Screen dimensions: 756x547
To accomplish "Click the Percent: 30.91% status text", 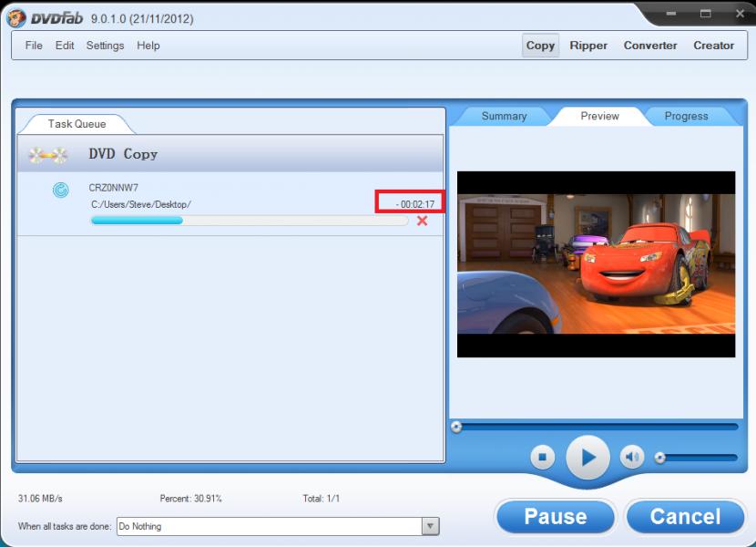I will 191,499.
